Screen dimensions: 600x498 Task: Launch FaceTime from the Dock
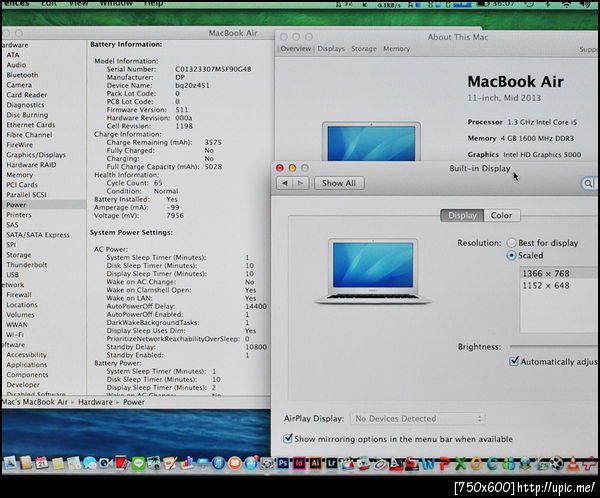[x=105, y=463]
